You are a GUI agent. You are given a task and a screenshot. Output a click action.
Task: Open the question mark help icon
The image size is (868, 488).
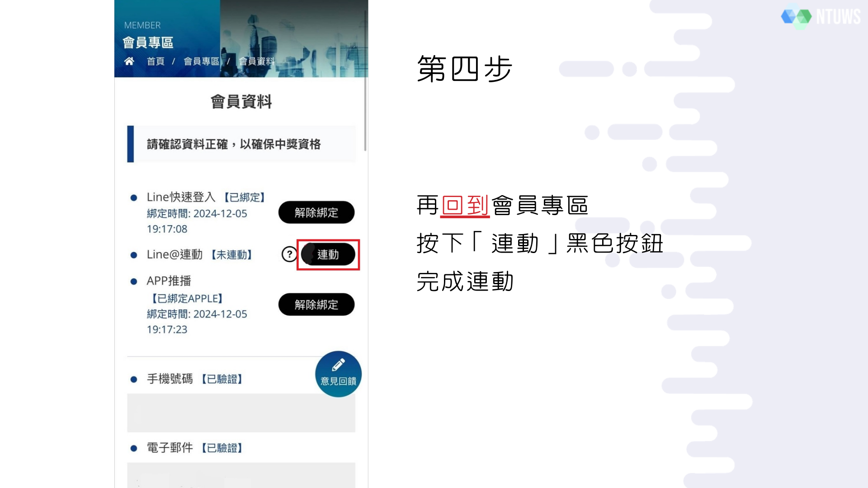click(x=289, y=254)
